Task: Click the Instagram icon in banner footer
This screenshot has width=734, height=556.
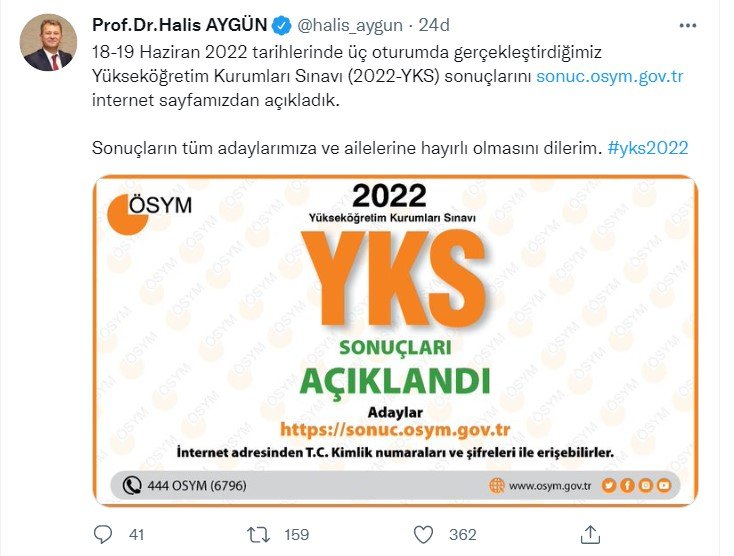Action: tap(646, 485)
